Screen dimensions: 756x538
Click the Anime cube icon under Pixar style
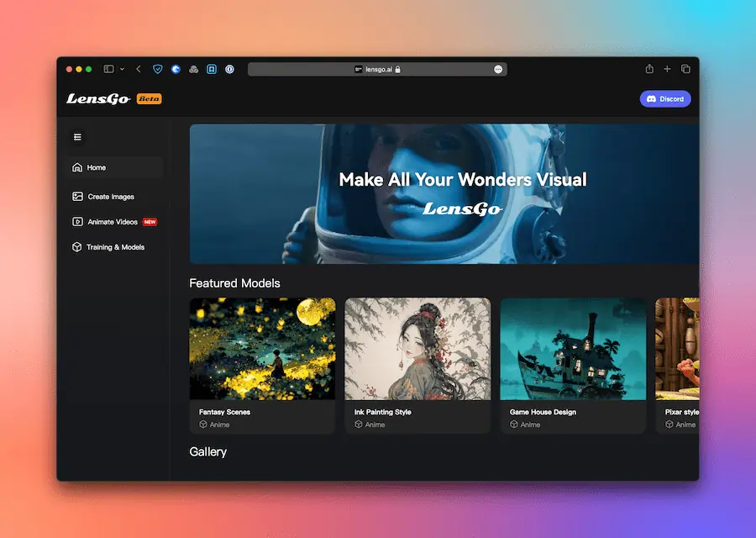coord(669,425)
